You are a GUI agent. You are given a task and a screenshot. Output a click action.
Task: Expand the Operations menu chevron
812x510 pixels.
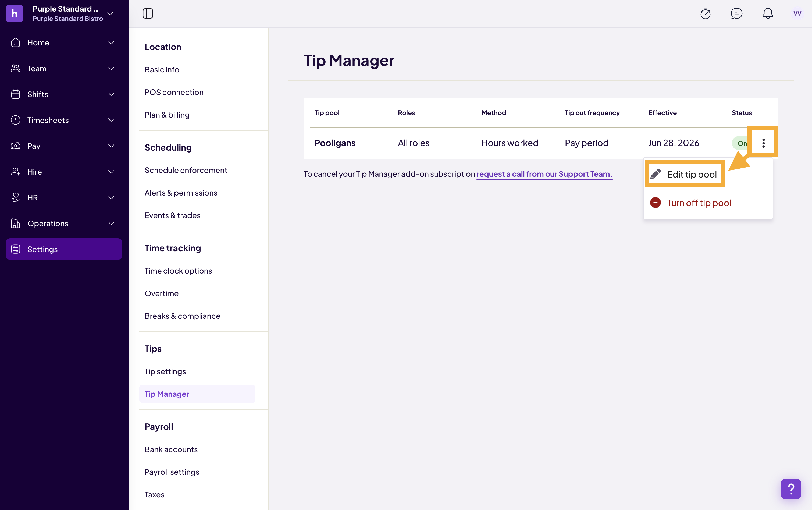click(111, 223)
